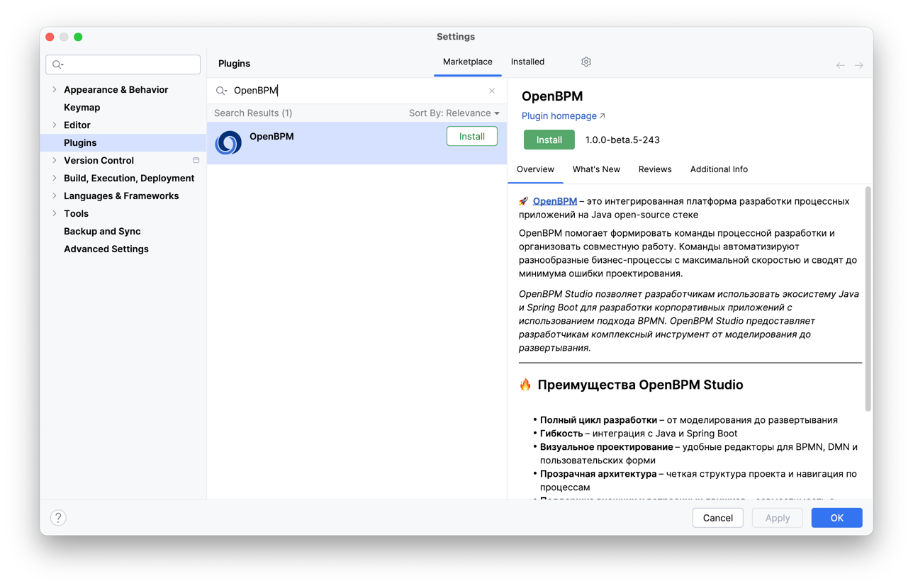Click the Search Results (1) label

click(253, 113)
